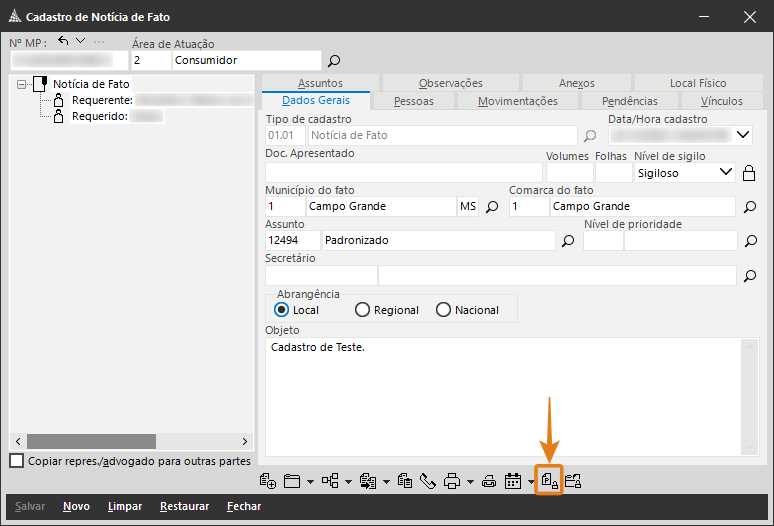774x526 pixels.
Task: Click the magnifier next to Assunto Padronizado
Action: pyautogui.click(x=568, y=241)
